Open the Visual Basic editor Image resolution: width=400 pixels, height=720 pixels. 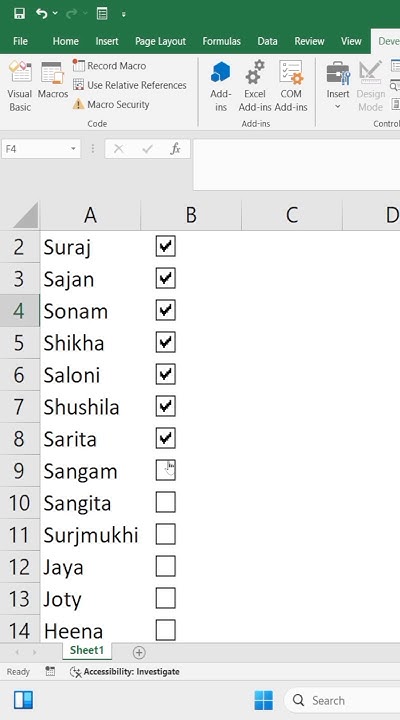[20, 86]
